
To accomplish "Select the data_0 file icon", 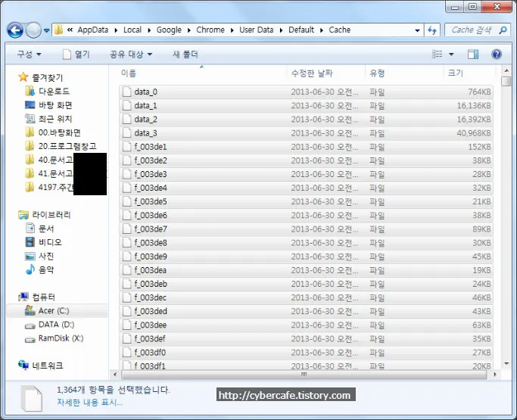I will (x=126, y=92).
